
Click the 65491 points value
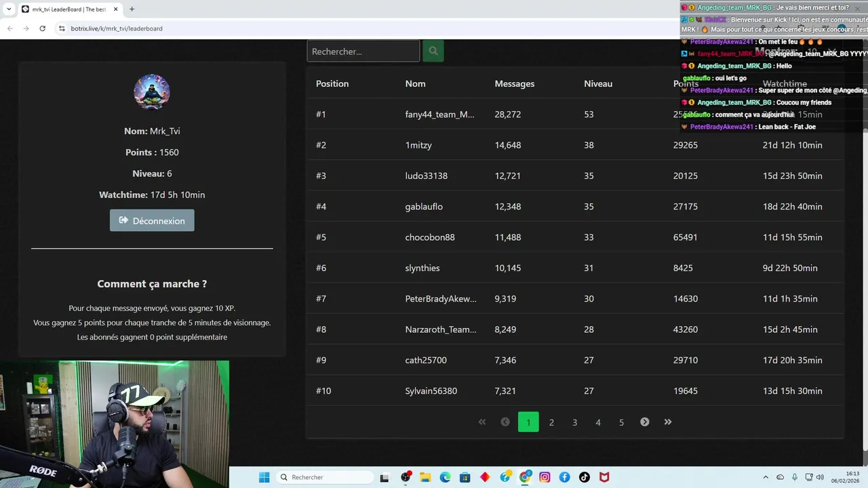[686, 237]
